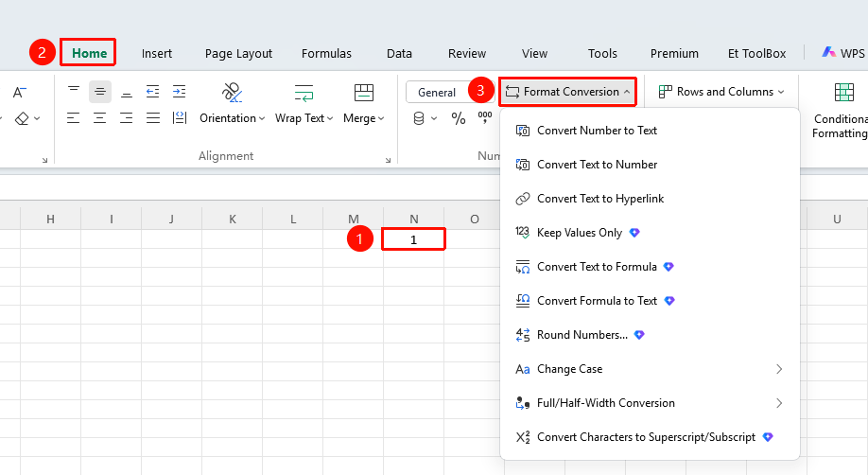The height and width of the screenshot is (475, 868).
Task: Align text to top
Action: (74, 92)
